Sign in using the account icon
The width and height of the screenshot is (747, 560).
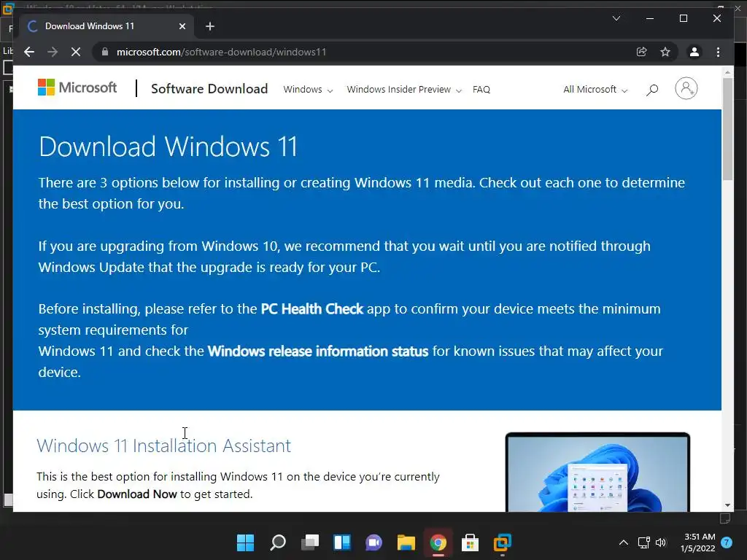(x=686, y=88)
